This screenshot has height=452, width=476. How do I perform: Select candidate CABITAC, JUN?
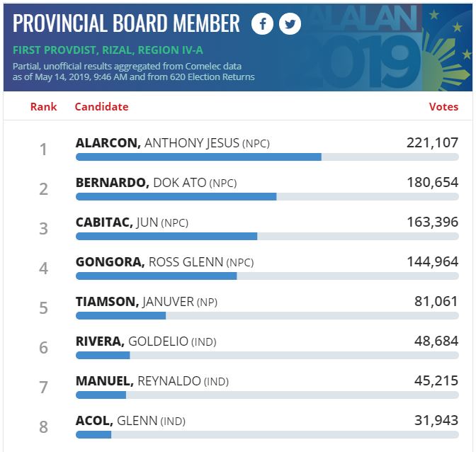tap(132, 222)
